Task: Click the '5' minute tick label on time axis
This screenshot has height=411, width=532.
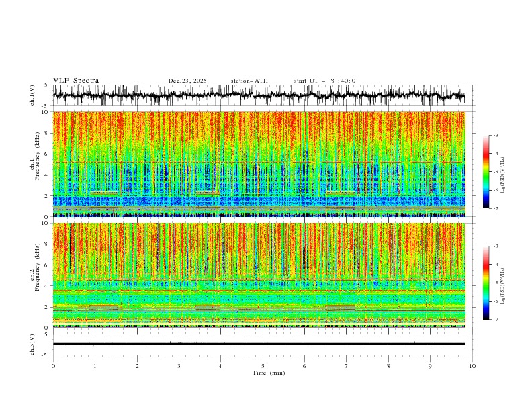Action: click(263, 366)
